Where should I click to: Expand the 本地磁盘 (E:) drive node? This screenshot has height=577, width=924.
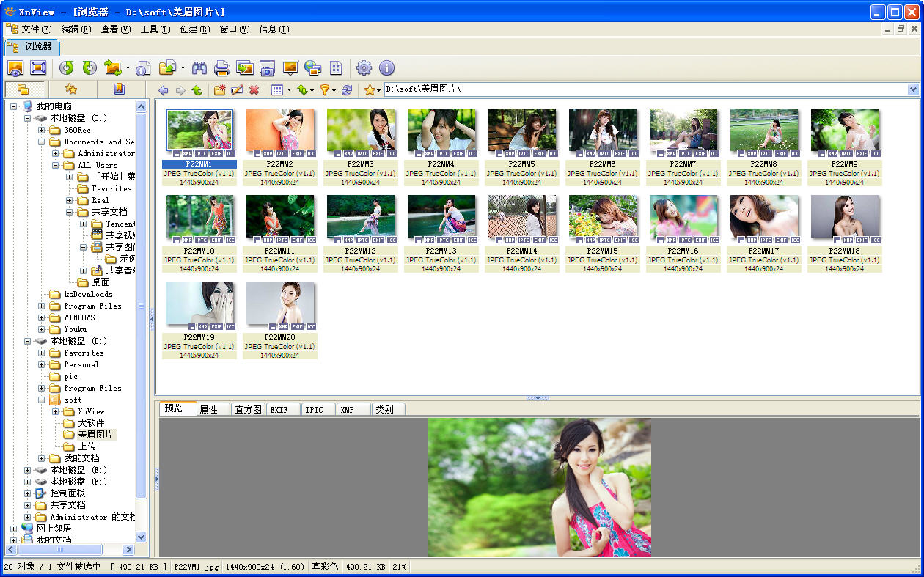(28, 470)
